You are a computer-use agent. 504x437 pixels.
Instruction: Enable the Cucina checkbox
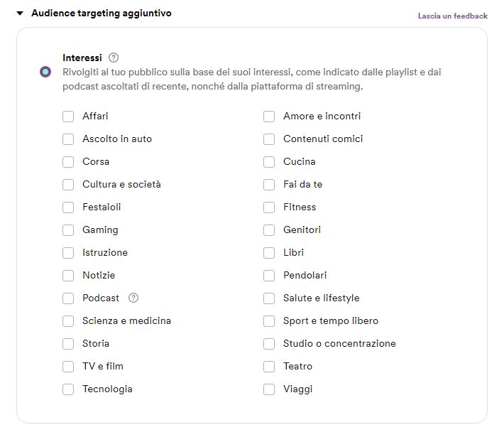coord(269,162)
